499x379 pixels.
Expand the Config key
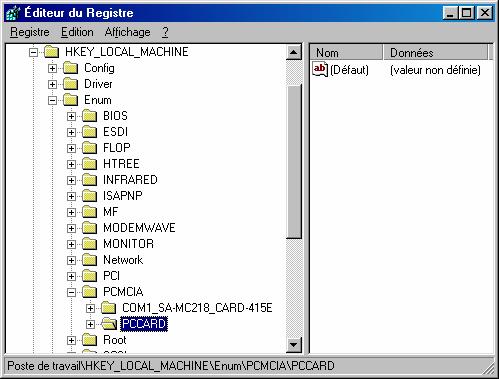pyautogui.click(x=52, y=68)
